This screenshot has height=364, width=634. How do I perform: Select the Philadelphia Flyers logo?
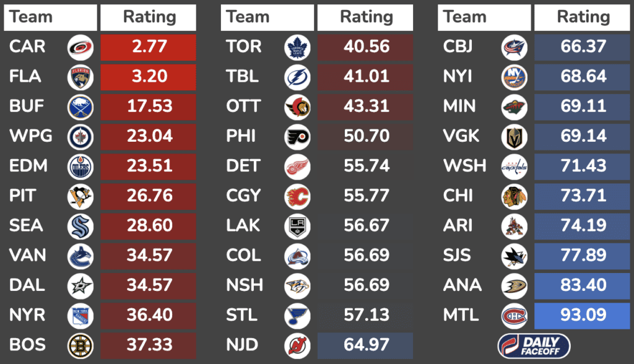point(297,136)
